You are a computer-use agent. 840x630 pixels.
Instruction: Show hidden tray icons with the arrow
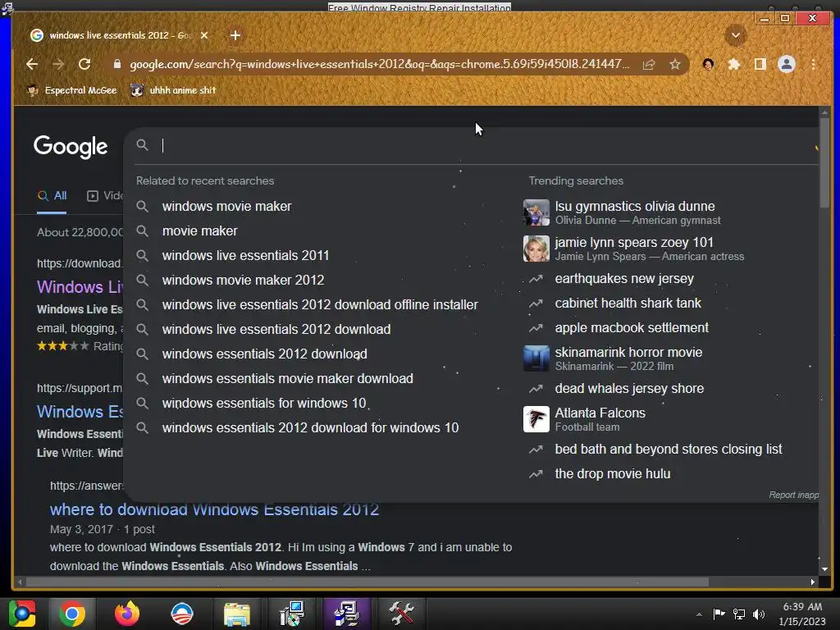(x=699, y=614)
